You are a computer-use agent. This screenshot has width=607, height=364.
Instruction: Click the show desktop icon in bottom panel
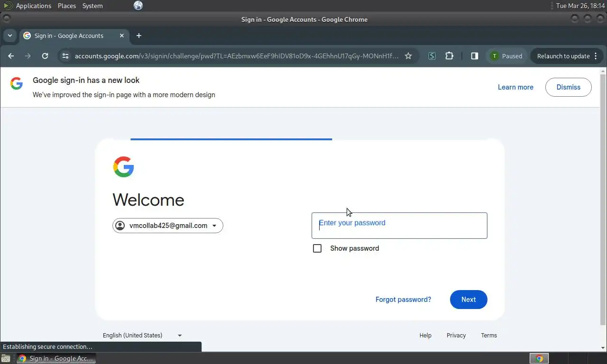tap(5, 358)
